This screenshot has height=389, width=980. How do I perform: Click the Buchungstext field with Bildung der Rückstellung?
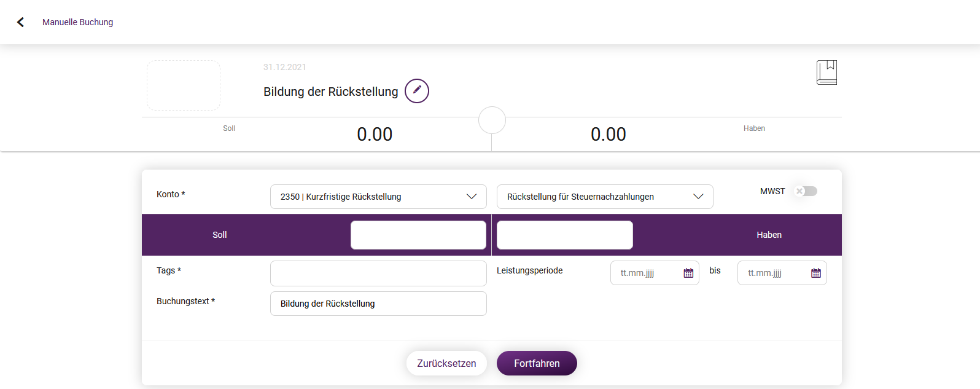coord(378,304)
